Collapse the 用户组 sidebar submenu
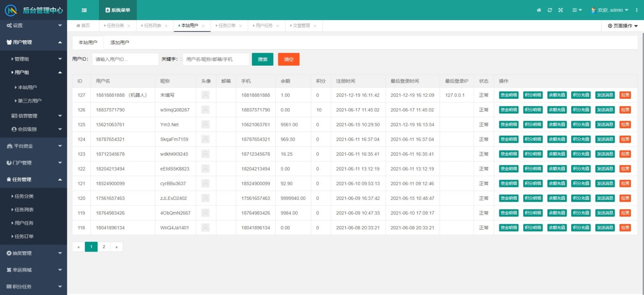The height and width of the screenshot is (295, 644). [x=34, y=72]
